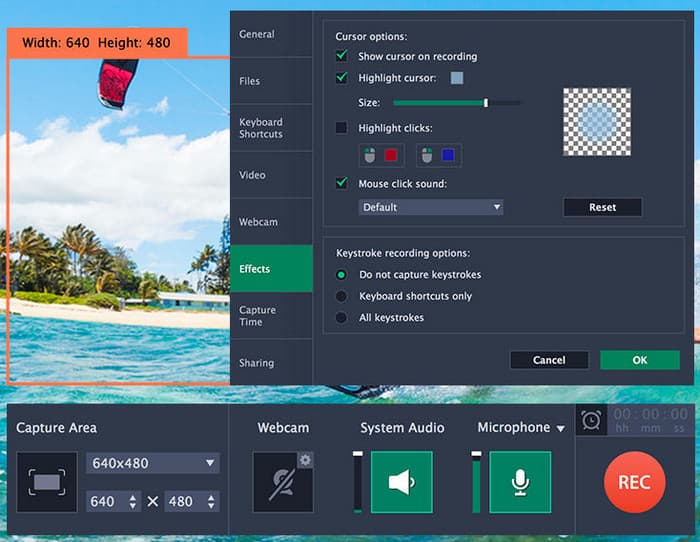Toggle the Highlight cursor checkbox
The width and height of the screenshot is (700, 542).
(342, 78)
